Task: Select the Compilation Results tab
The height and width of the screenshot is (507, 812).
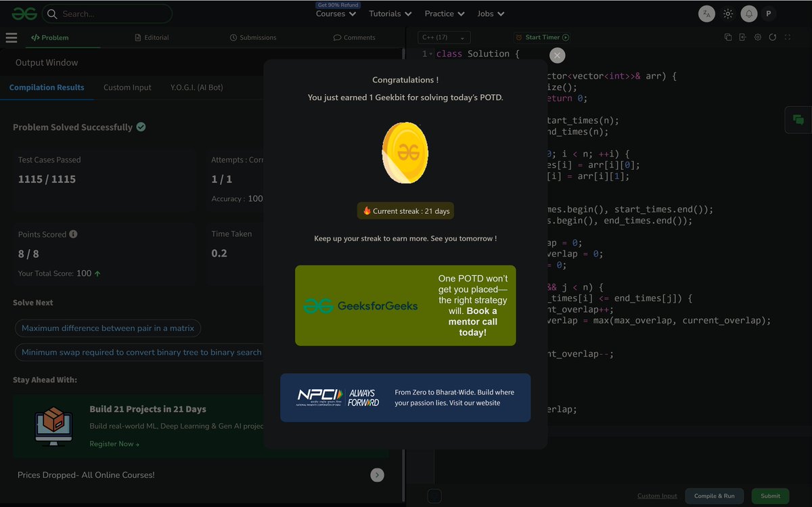Action: (x=47, y=87)
